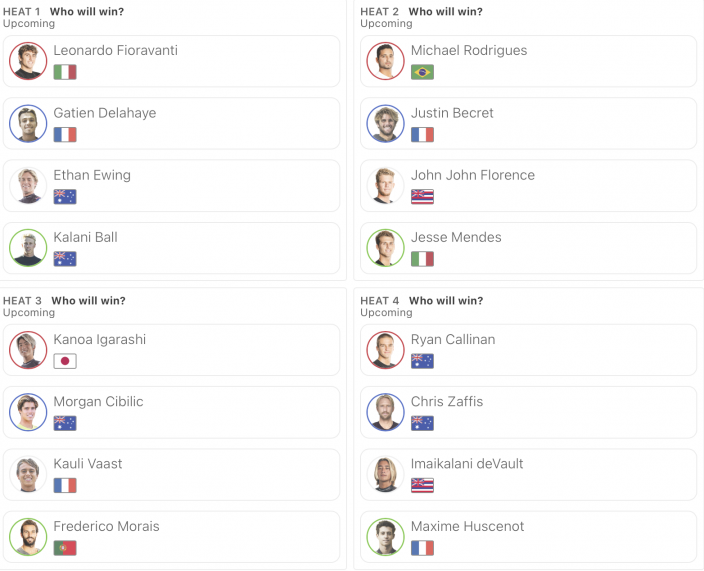Click the Hawaii flag under John John Florence
This screenshot has width=704, height=571.
422,197
